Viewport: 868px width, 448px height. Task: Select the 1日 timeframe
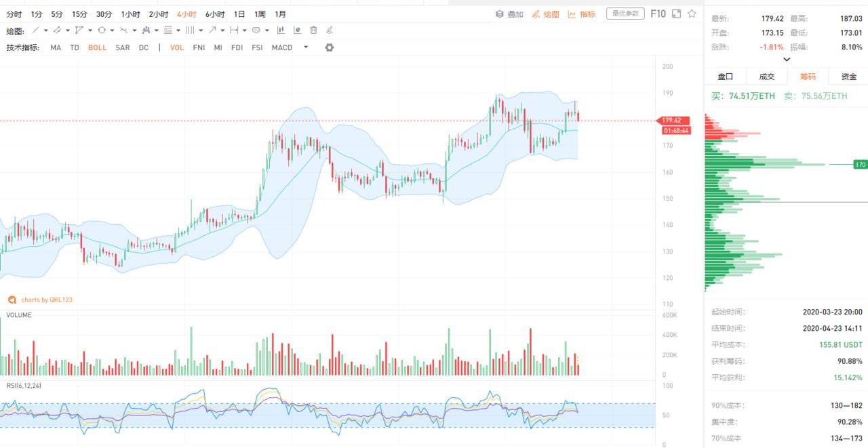239,14
